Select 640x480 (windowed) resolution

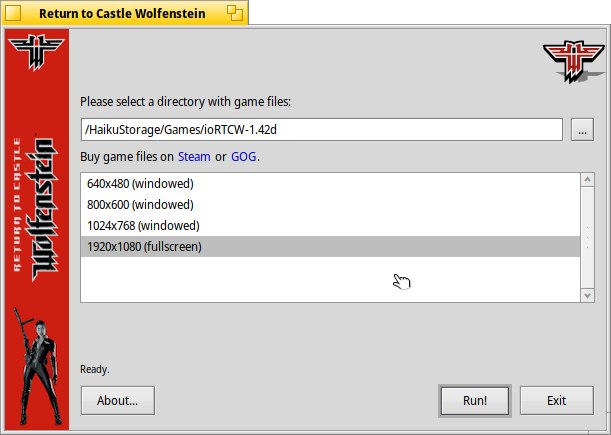click(x=330, y=184)
